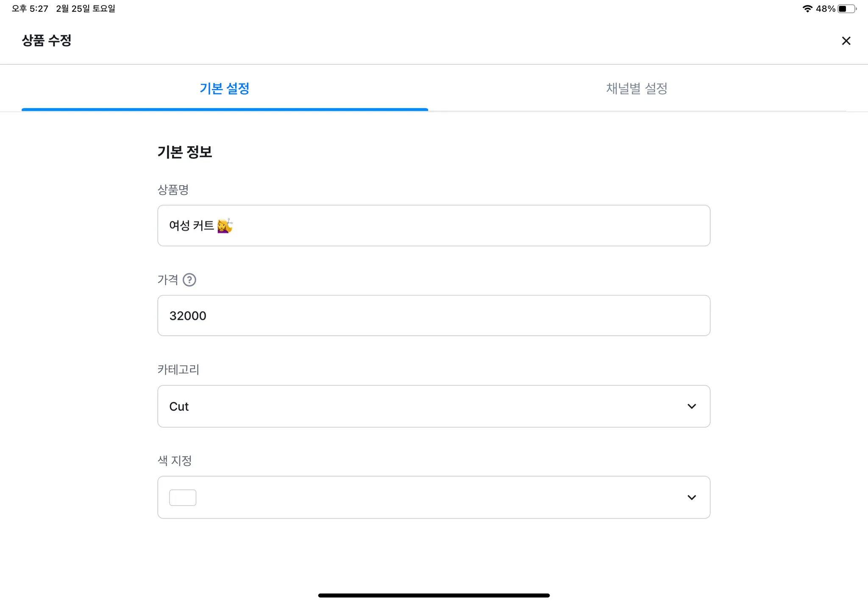Switch to the 기본 설정 tab
Image resolution: width=868 pixels, height=603 pixels.
(225, 89)
